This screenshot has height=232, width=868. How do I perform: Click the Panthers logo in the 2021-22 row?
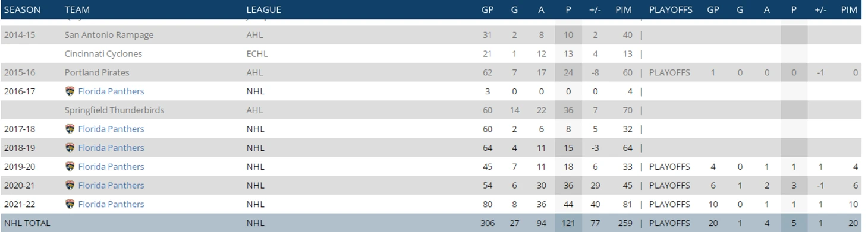(70, 204)
